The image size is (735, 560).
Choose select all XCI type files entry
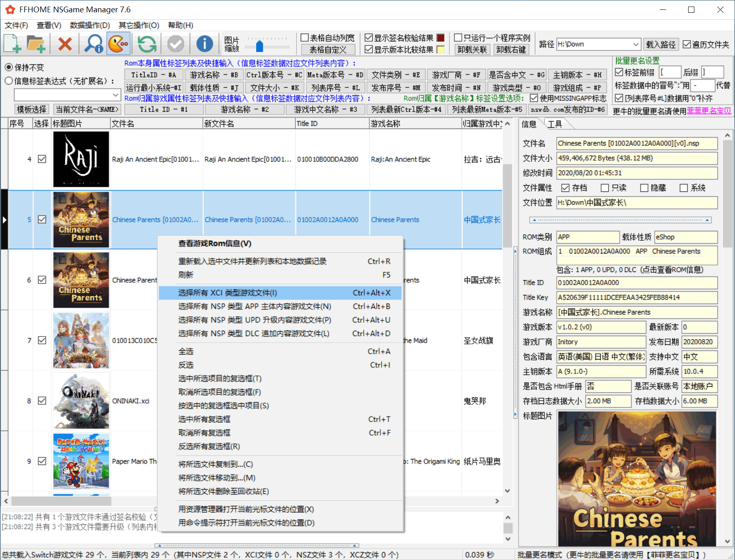click(x=280, y=293)
